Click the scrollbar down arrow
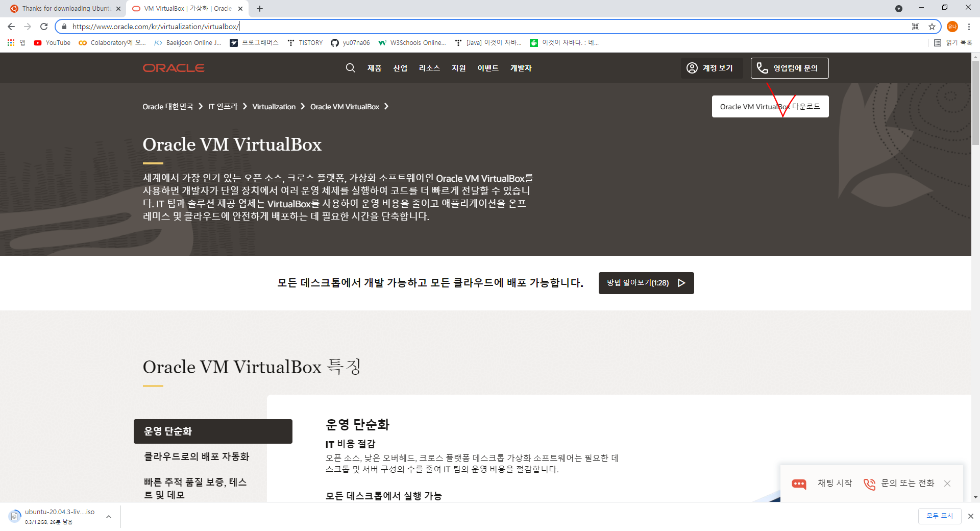 [975, 497]
